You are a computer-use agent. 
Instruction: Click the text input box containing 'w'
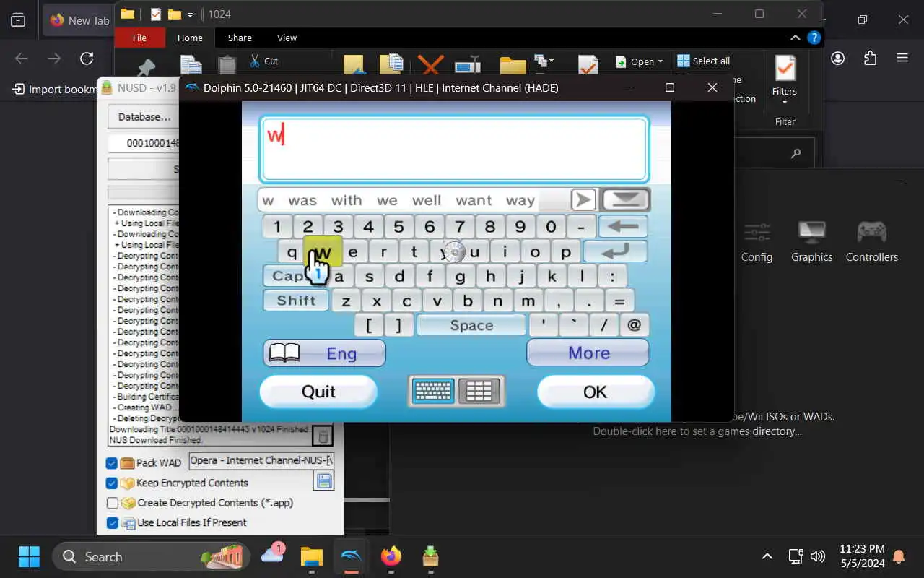tap(454, 149)
